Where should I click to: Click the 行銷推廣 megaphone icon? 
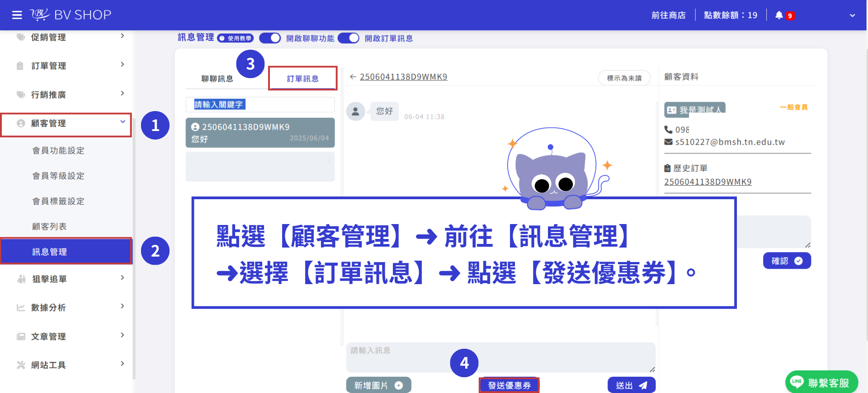pyautogui.click(x=21, y=94)
